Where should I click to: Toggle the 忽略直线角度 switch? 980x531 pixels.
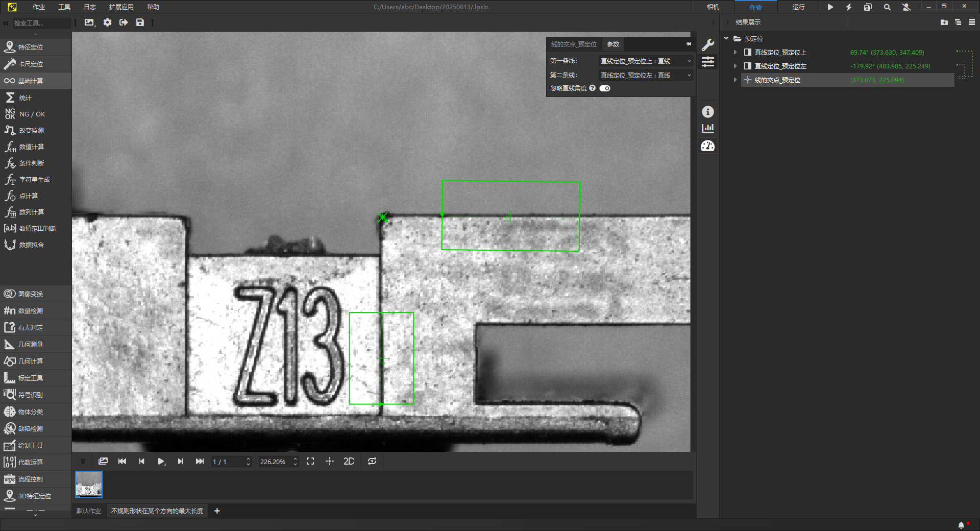pyautogui.click(x=605, y=88)
